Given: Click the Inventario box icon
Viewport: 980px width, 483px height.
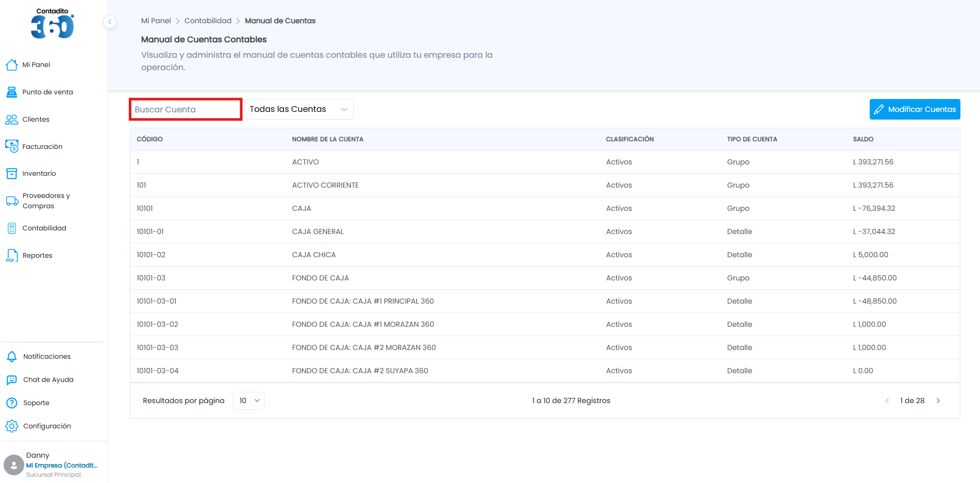Looking at the screenshot, I should click(12, 174).
